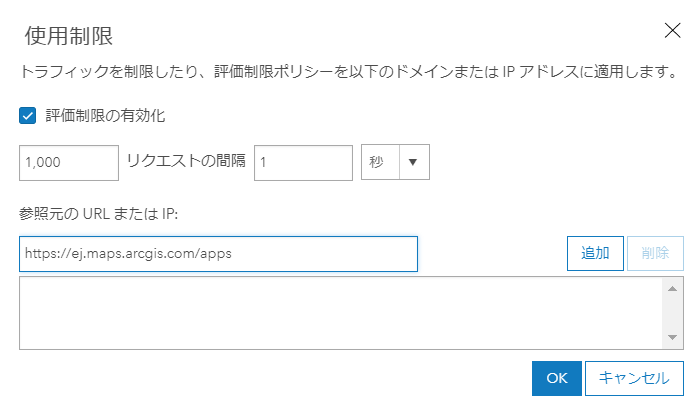Viewport: 695px width, 417px height.
Task: Open the 秒 time unit dropdown
Action: [380, 163]
